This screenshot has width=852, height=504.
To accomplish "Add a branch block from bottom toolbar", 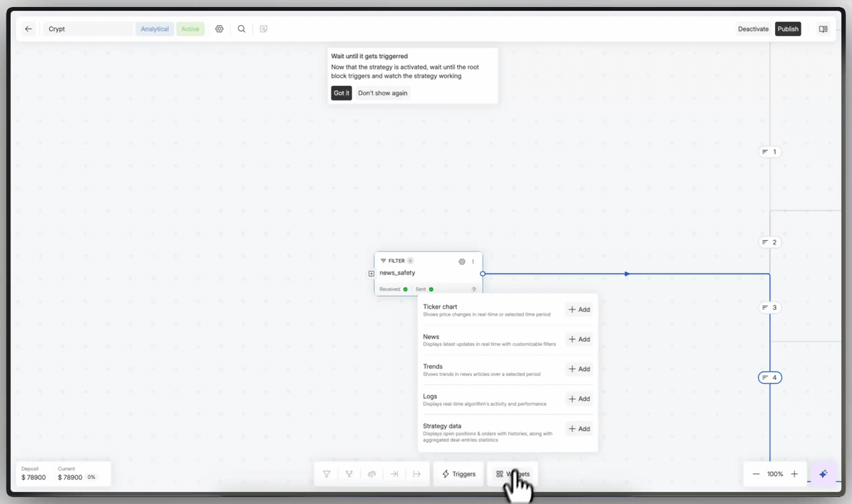I will coord(349,474).
